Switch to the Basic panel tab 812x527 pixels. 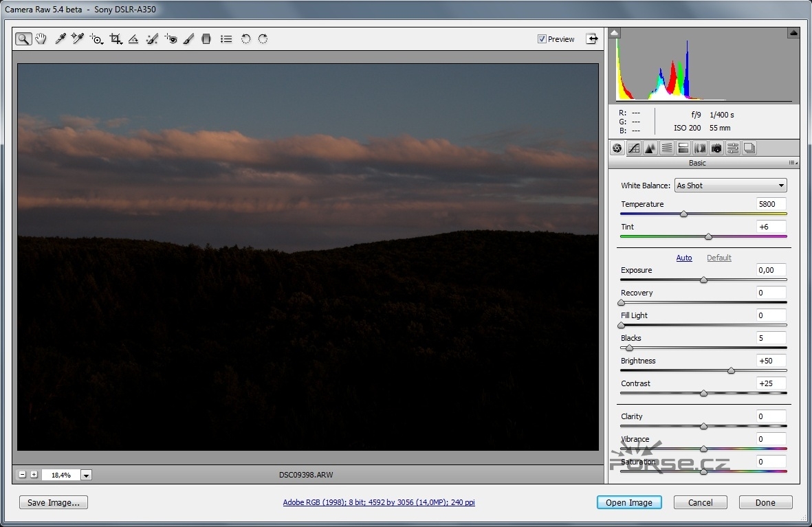(617, 148)
